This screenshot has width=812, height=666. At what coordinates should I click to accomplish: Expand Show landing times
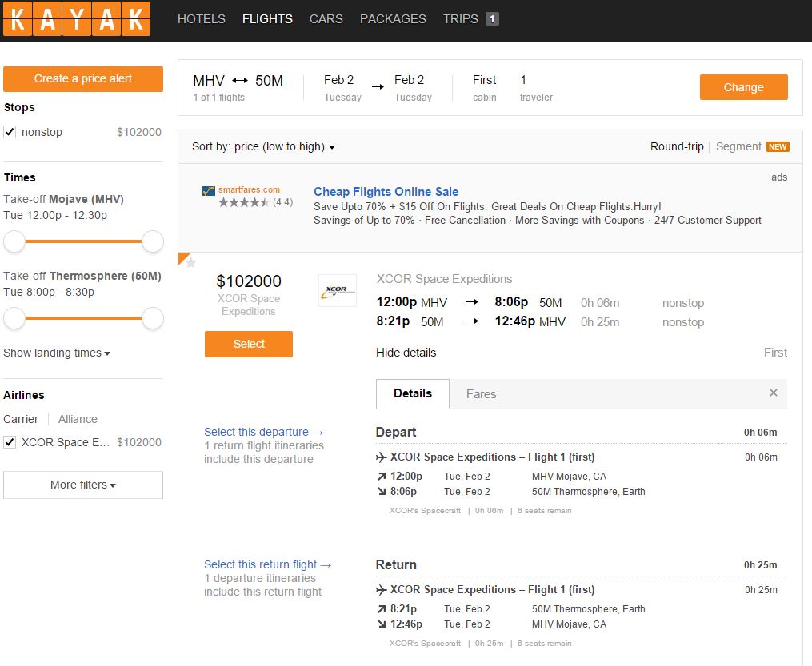(56, 353)
